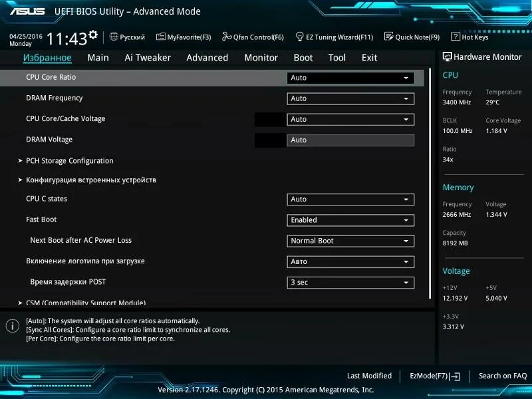The image size is (532, 399).
Task: Switch to Monitor tab
Action: tap(261, 58)
